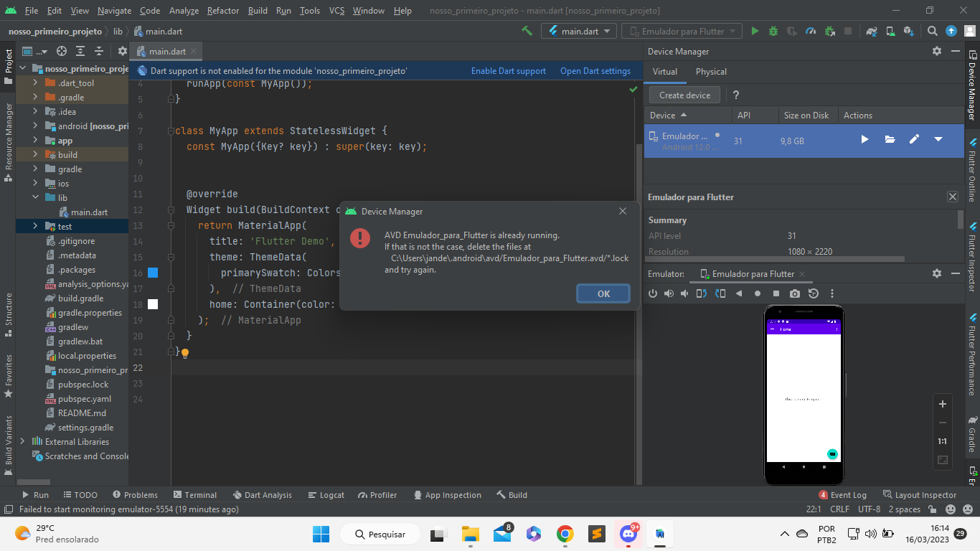The height and width of the screenshot is (551, 980).
Task: Click Sync Project with Gradle Files icon
Action: pyautogui.click(x=872, y=31)
